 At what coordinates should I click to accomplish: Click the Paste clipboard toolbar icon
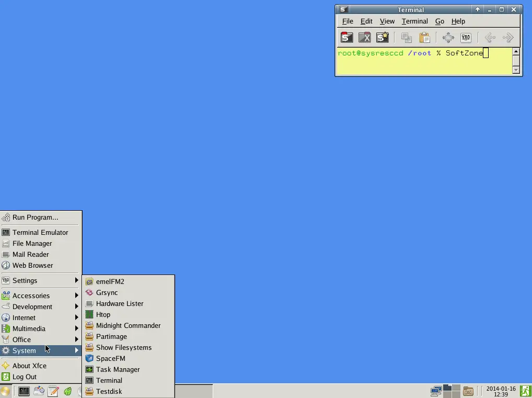point(424,37)
